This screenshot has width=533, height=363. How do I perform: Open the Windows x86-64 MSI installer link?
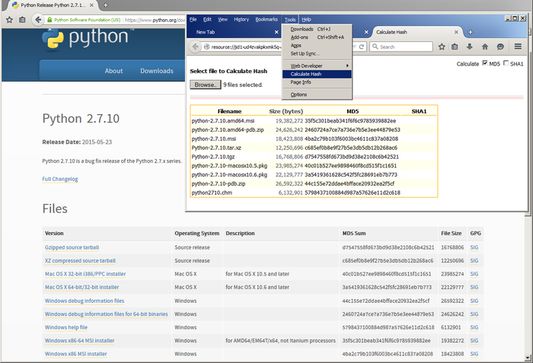tap(80, 341)
